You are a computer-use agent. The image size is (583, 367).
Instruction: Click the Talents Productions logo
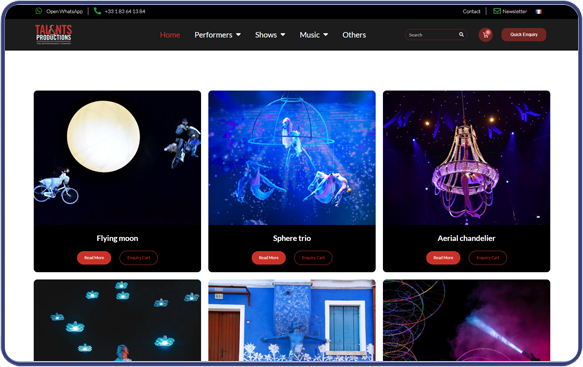point(54,35)
